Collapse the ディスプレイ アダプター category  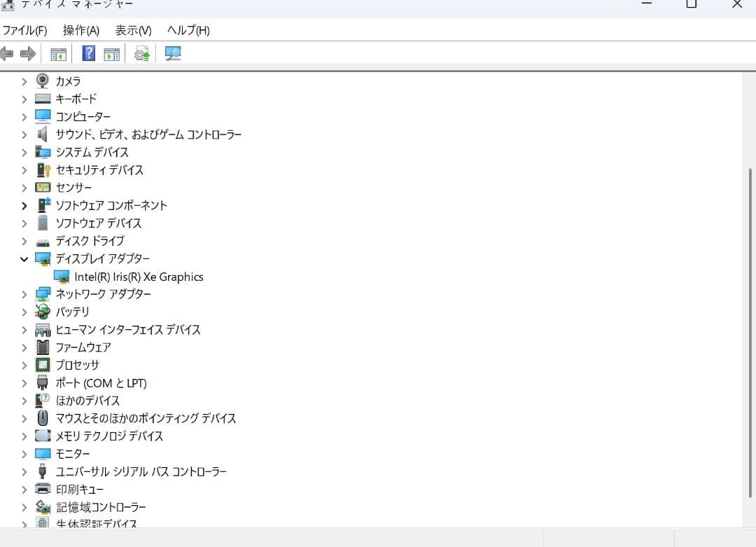(24, 258)
